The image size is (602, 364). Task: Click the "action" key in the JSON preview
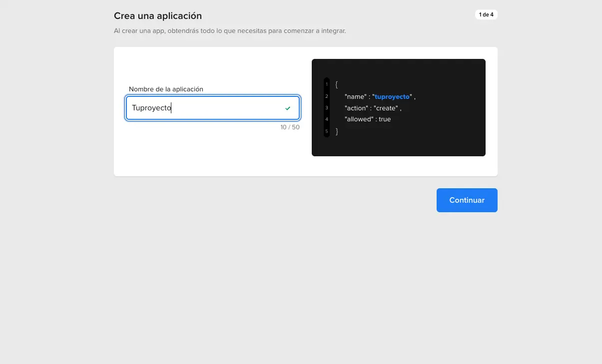pyautogui.click(x=357, y=108)
